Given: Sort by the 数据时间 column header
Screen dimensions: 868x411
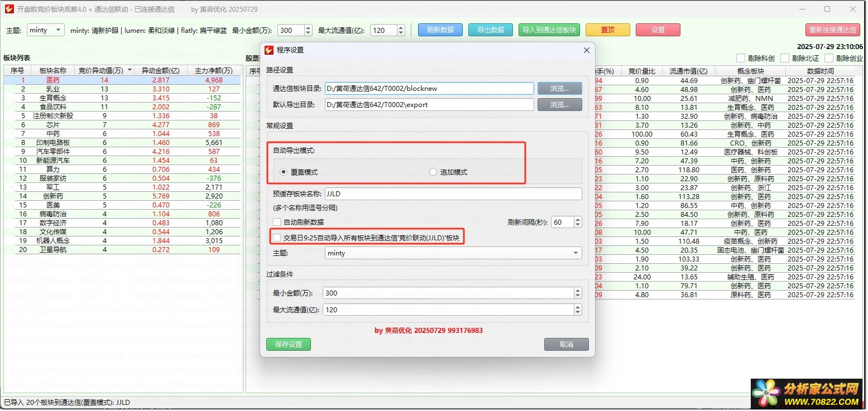Looking at the screenshot, I should (x=820, y=71).
